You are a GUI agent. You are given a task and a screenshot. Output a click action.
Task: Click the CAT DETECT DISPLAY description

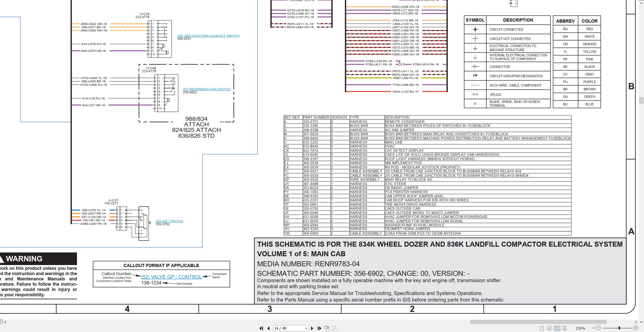point(404,151)
